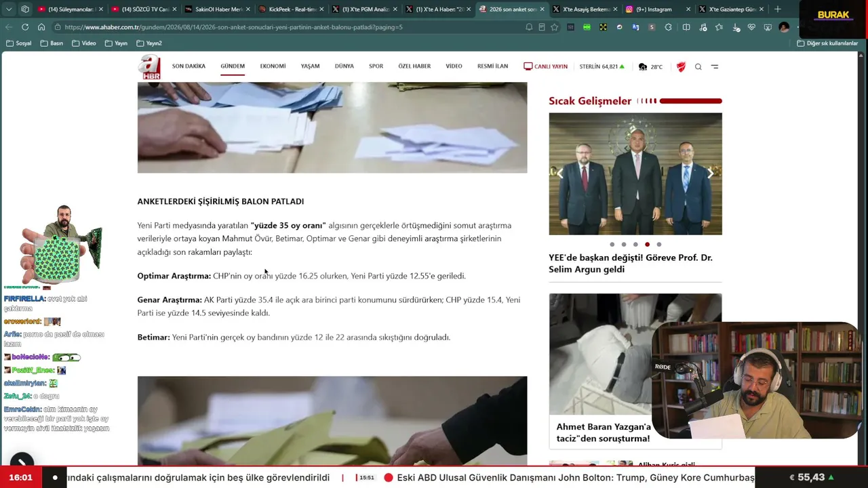Select first carousel dot indicator
Image resolution: width=868 pixels, height=488 pixels.
click(x=612, y=245)
